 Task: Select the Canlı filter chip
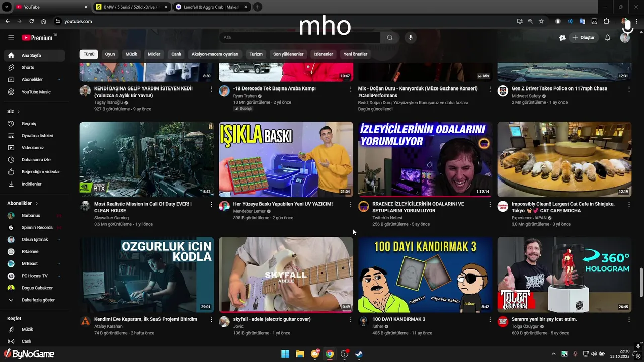[176, 54]
